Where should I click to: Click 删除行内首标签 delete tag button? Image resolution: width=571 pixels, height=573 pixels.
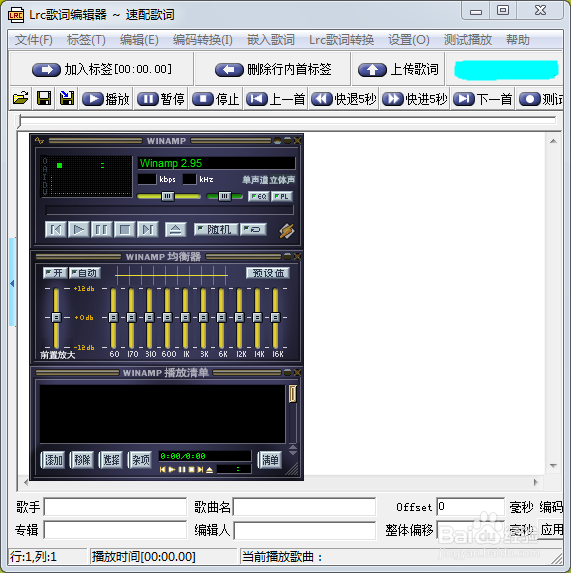tap(273, 69)
